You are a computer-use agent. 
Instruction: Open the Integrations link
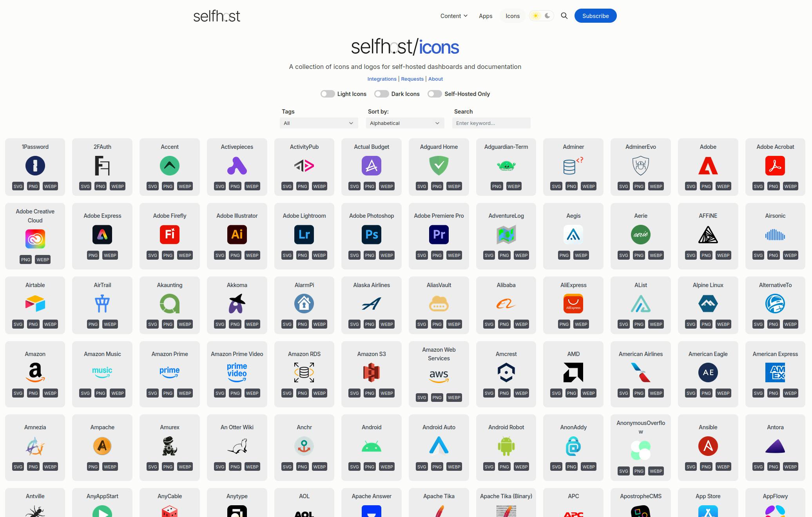click(x=382, y=79)
